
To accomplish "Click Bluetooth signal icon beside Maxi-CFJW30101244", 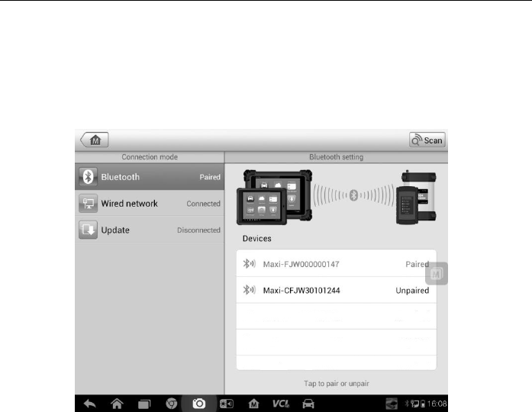I will 249,290.
